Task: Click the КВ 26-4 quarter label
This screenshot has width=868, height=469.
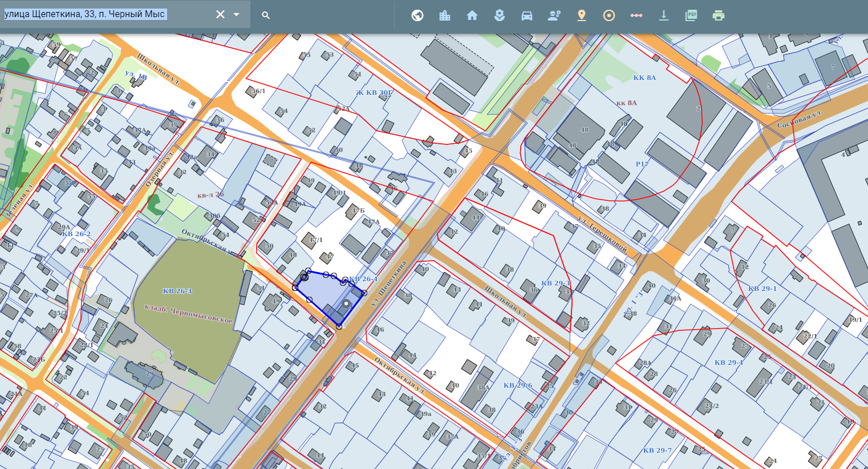Action: pos(363,279)
